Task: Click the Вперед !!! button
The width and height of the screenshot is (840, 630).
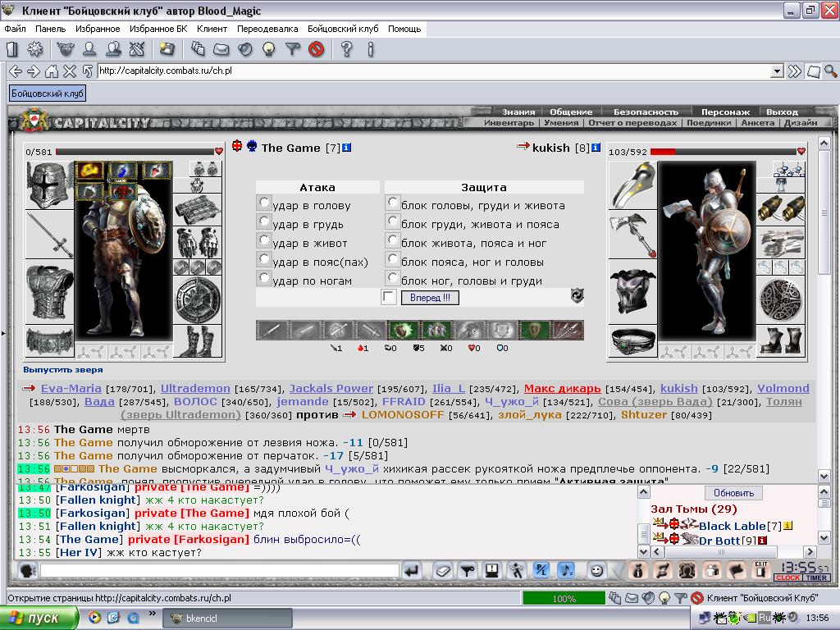Action: 430,298
